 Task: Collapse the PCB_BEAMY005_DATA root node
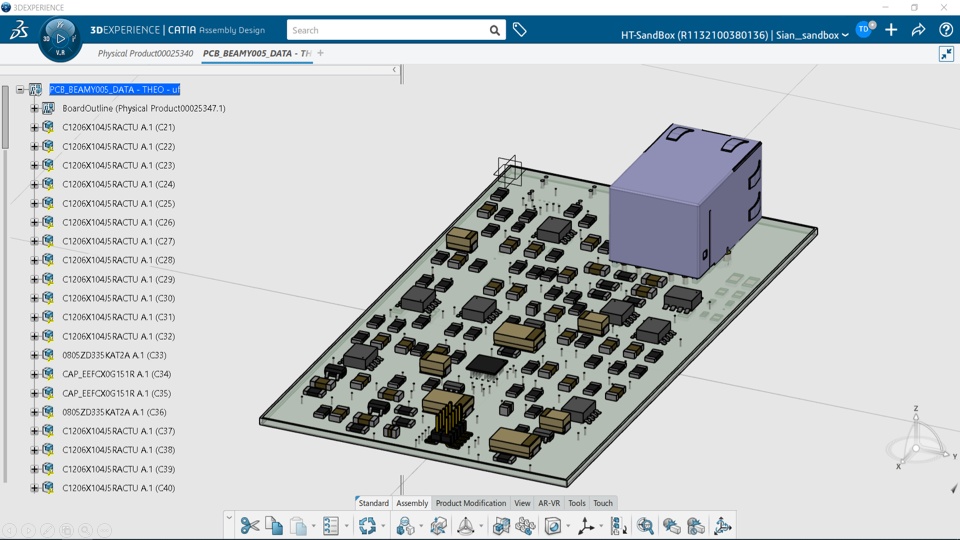20,89
